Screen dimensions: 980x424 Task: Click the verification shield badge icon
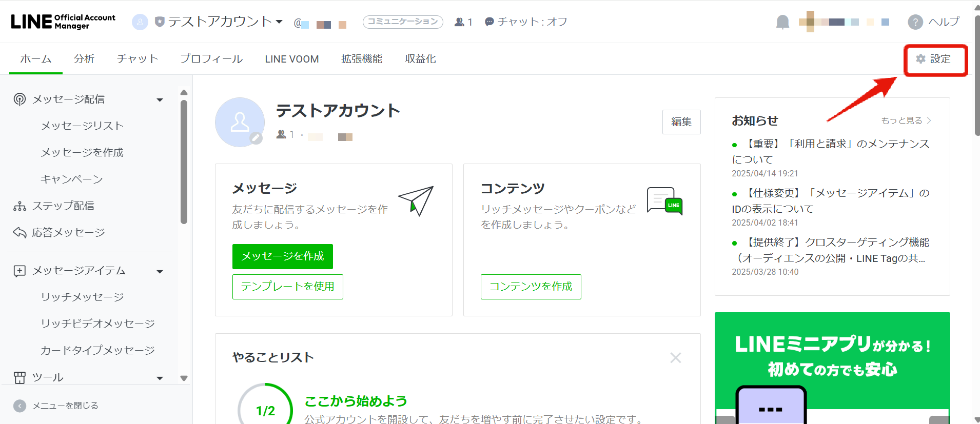pyautogui.click(x=160, y=22)
